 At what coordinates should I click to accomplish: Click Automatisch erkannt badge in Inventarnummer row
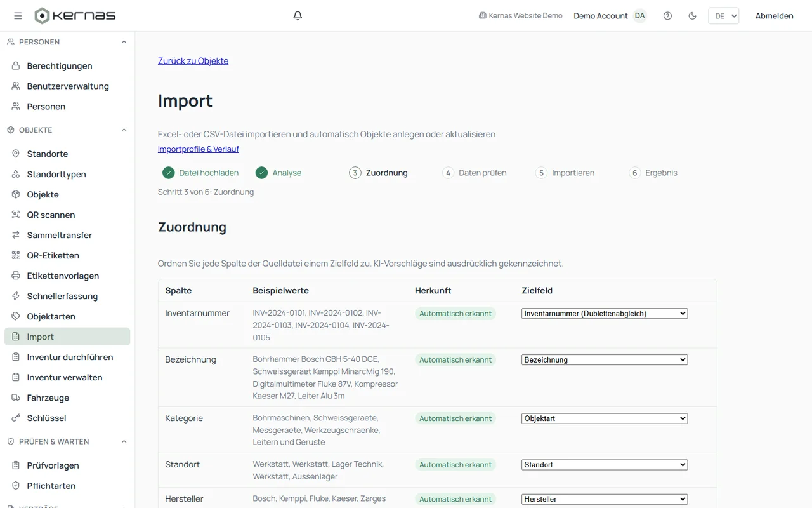(x=455, y=314)
